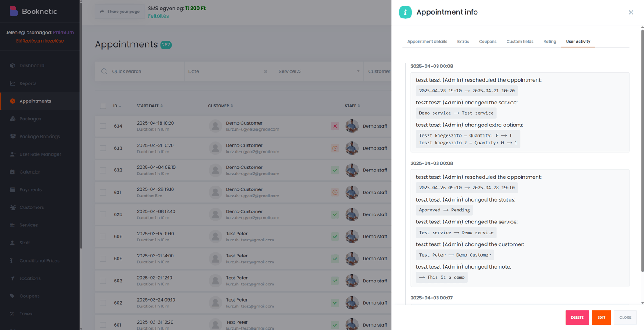Viewport: 644px width, 330px height.
Task: Tick the checkbox for appointment 634
Action: (103, 126)
